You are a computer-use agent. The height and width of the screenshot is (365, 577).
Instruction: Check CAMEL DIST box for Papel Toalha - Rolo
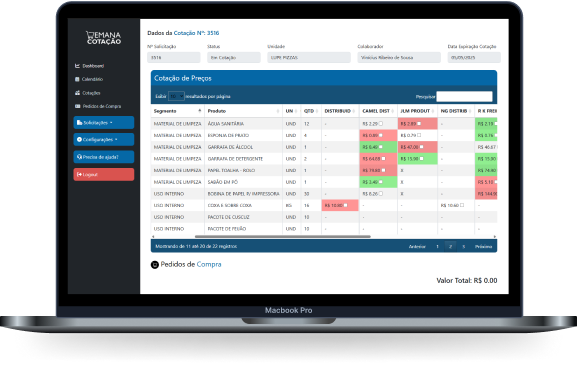coord(383,170)
